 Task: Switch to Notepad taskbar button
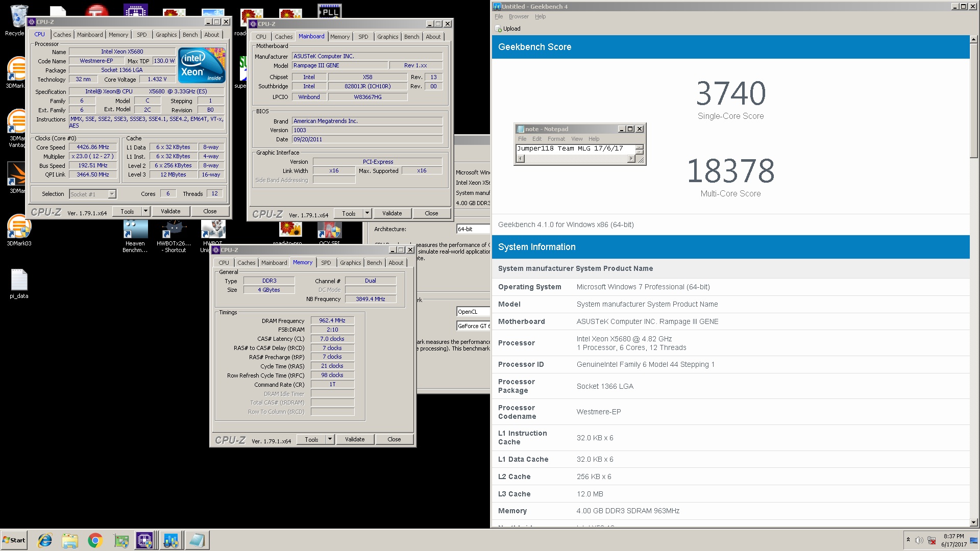(197, 540)
